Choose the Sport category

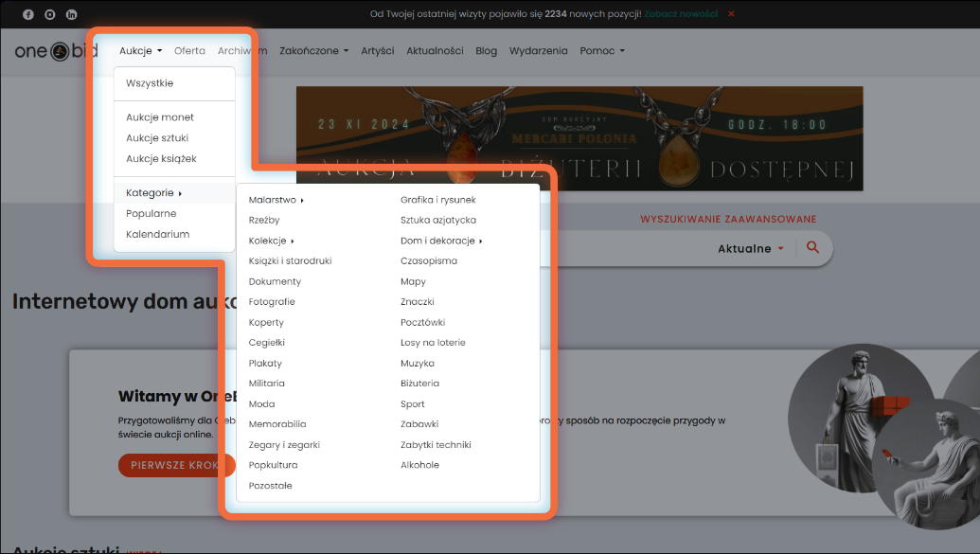(413, 404)
